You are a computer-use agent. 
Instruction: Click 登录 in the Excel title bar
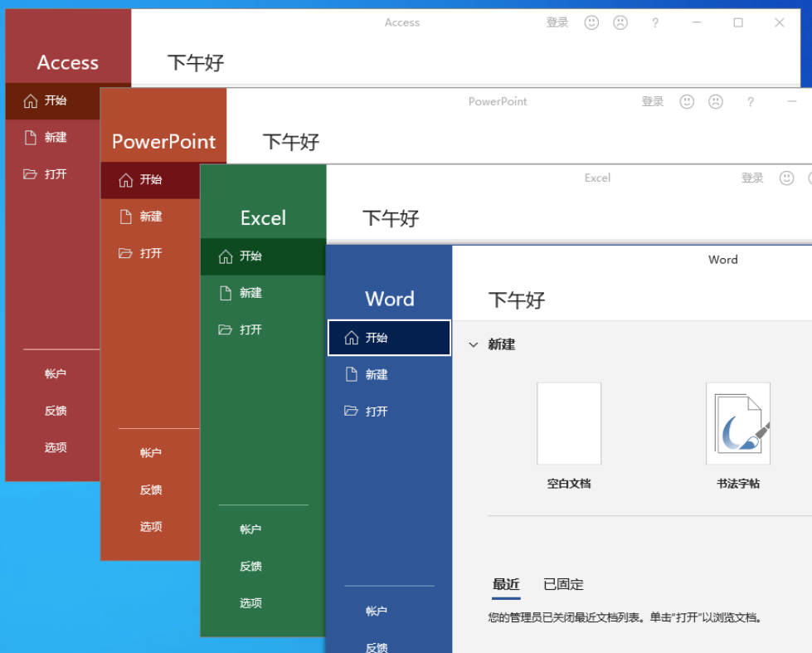point(752,178)
